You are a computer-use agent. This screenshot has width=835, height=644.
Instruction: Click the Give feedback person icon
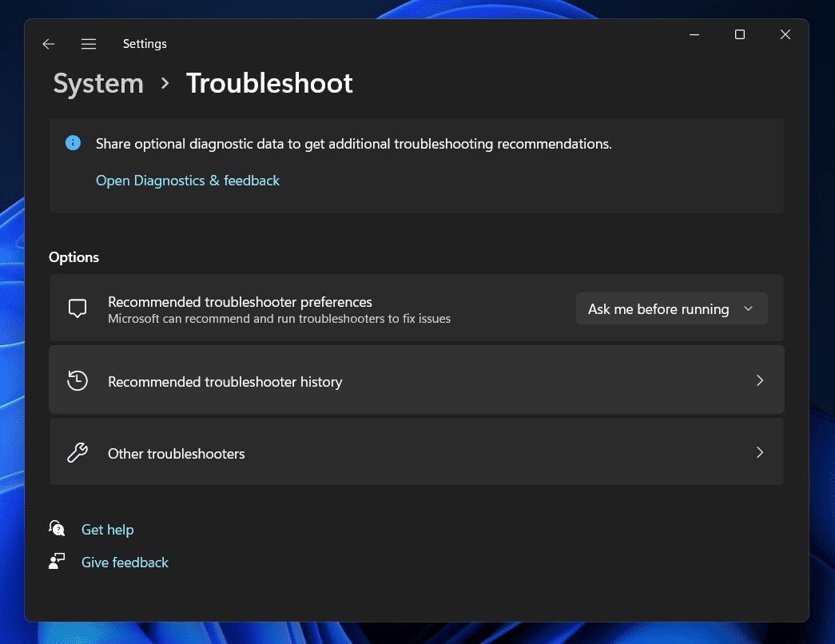pyautogui.click(x=57, y=562)
